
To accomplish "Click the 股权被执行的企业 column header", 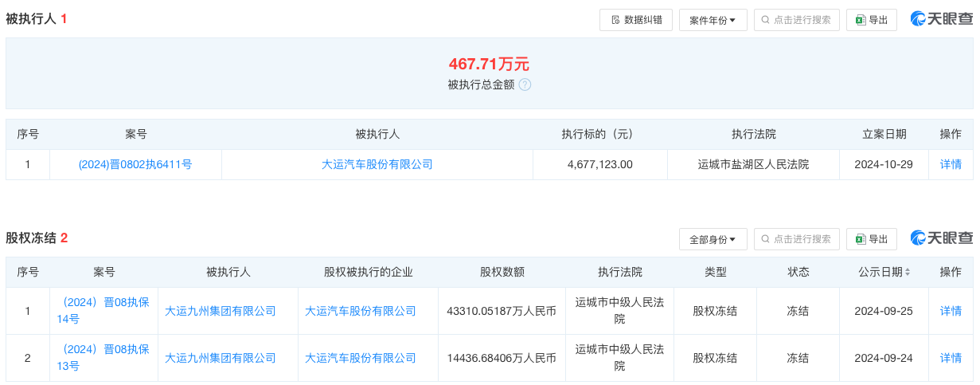I will click(369, 273).
